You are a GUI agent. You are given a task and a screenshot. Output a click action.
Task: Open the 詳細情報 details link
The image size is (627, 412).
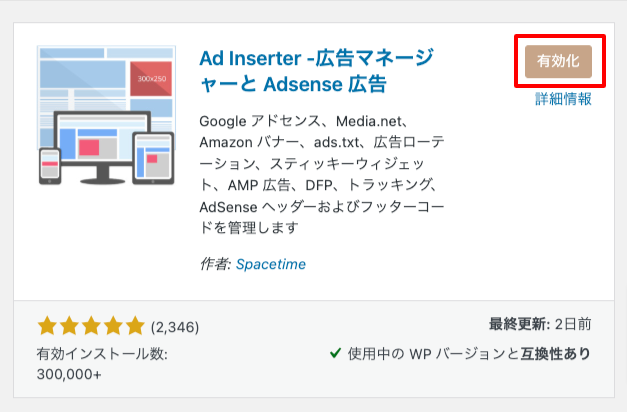(x=563, y=100)
